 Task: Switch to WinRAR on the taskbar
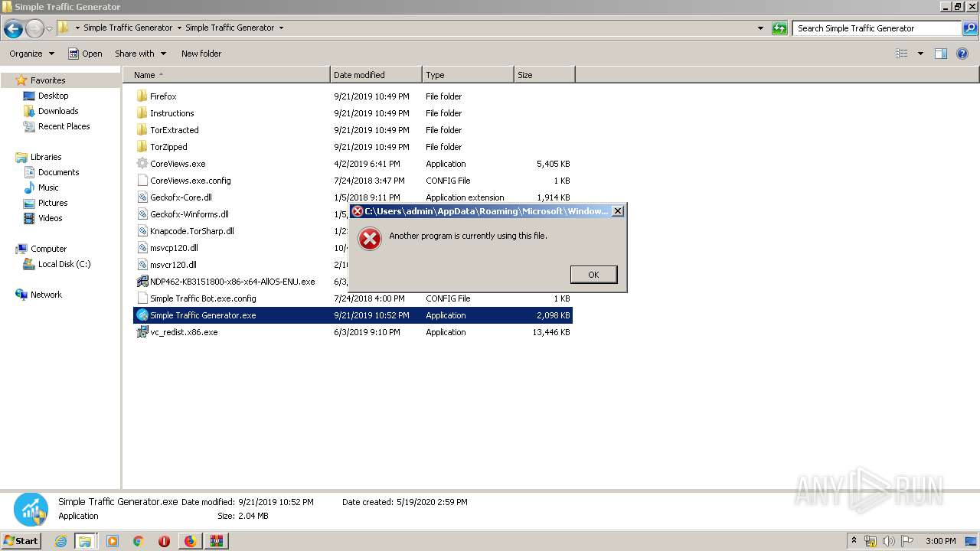pyautogui.click(x=216, y=541)
